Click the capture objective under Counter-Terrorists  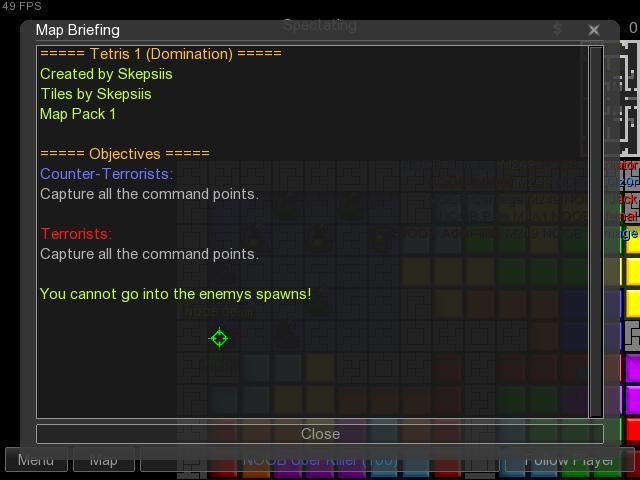149,194
